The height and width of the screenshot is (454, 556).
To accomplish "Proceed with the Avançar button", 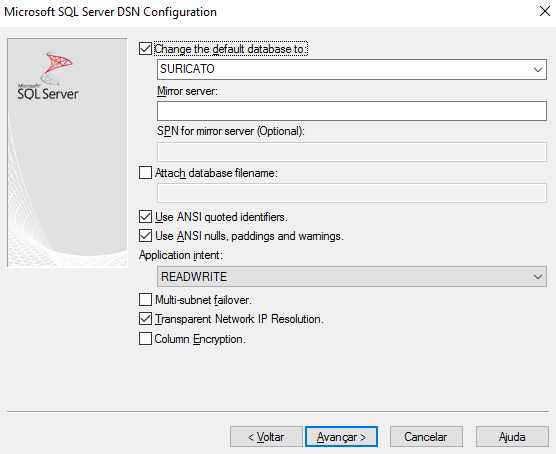I will coord(341,437).
